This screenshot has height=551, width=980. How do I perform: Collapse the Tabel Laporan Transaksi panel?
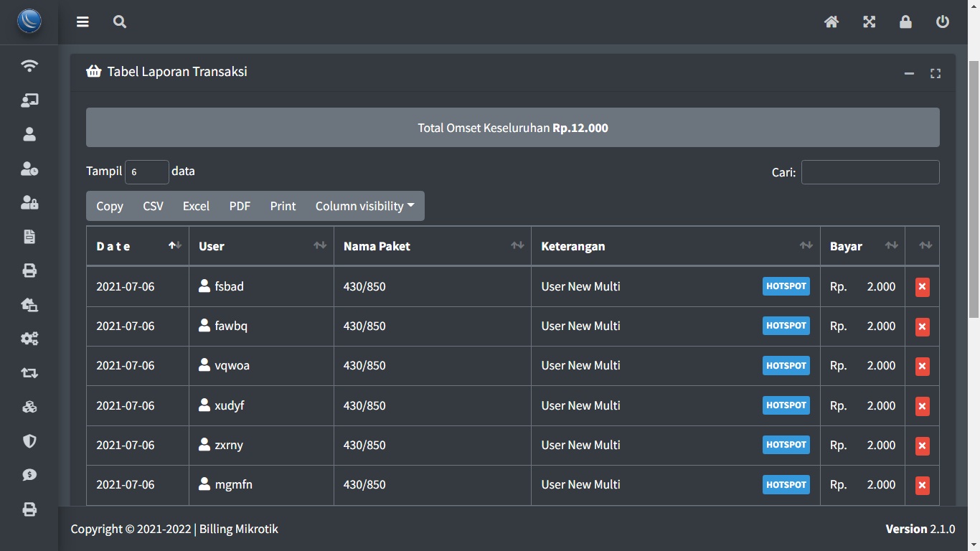click(x=909, y=73)
